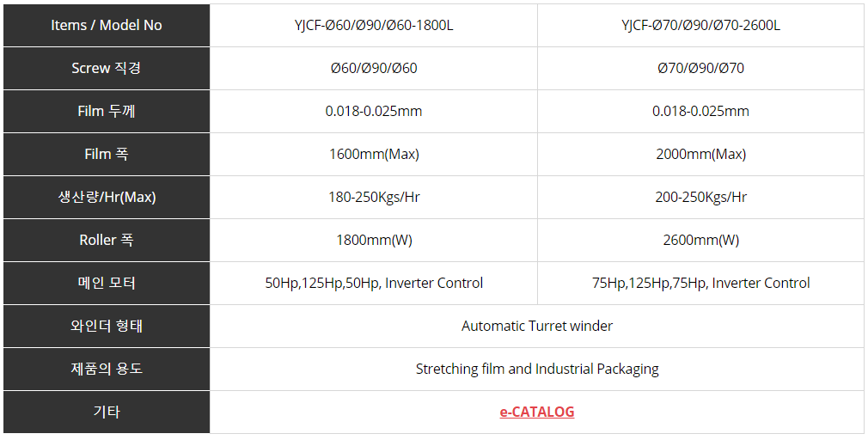This screenshot has height=440, width=868.
Task: Click the Ø70/Ø90/Ø70 screw diameter value
Action: [x=700, y=68]
